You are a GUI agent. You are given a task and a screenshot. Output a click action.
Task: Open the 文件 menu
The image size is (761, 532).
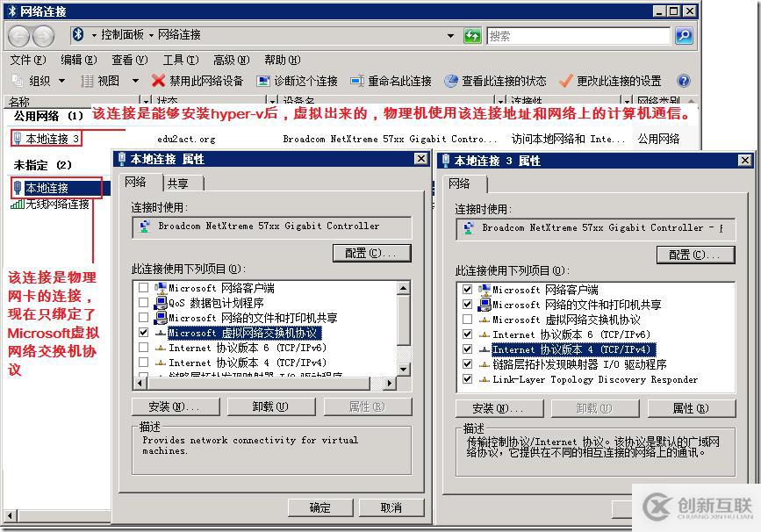tap(28, 60)
